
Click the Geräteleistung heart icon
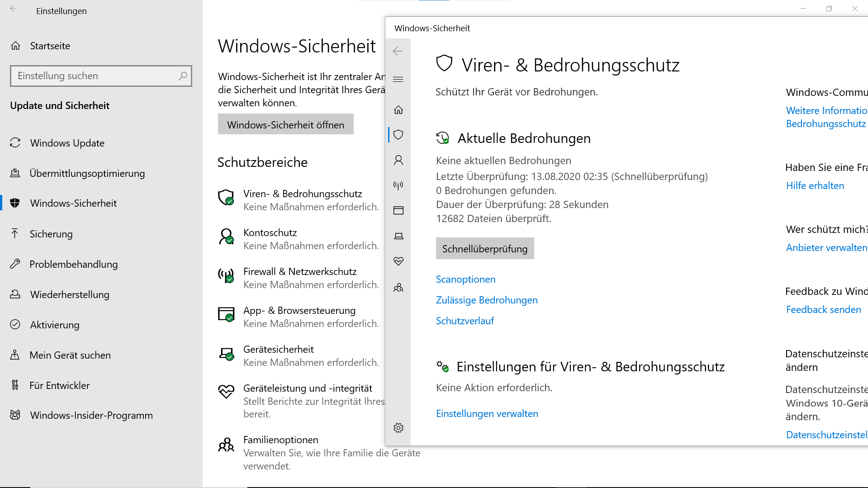pos(226,392)
